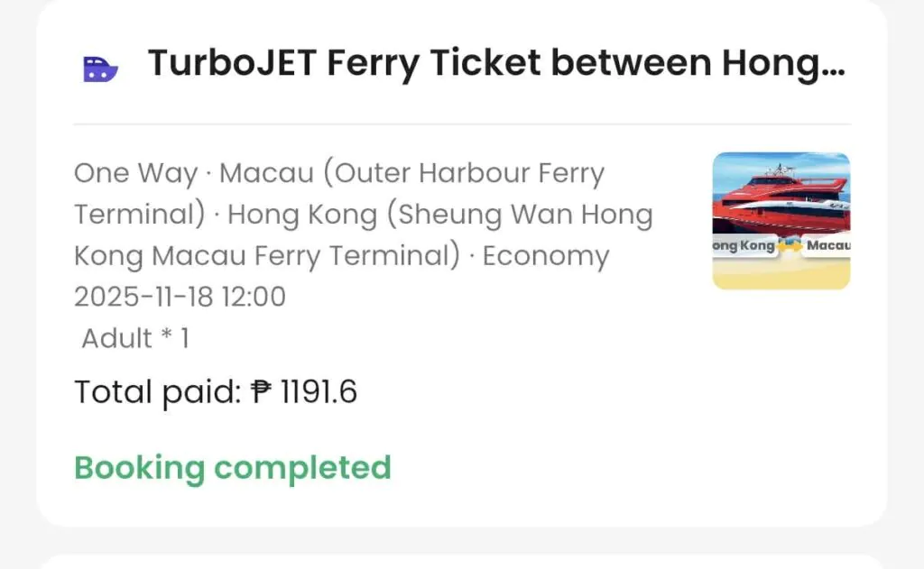The height and width of the screenshot is (569, 924).
Task: Click the purple ferry icon beside the title
Action: point(100,68)
